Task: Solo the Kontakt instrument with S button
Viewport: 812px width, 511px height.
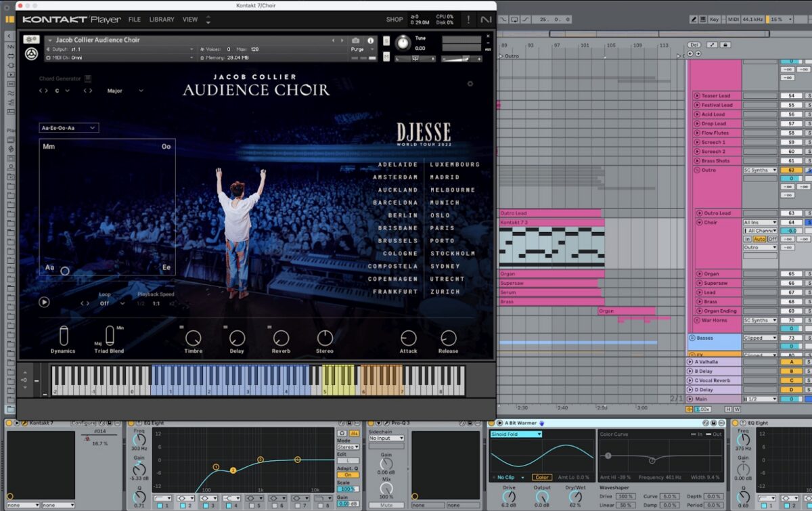Action: [386, 41]
